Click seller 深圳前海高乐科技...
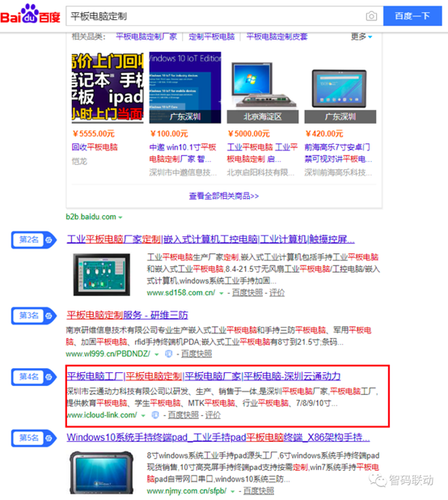The image size is (448, 500). coord(338,172)
